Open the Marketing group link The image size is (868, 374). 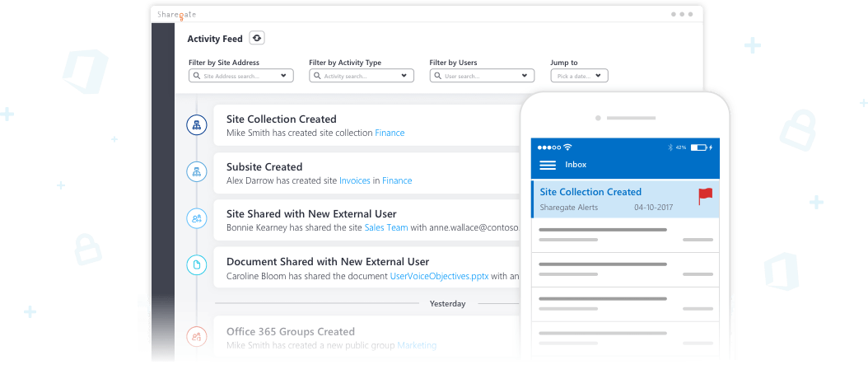[417, 345]
